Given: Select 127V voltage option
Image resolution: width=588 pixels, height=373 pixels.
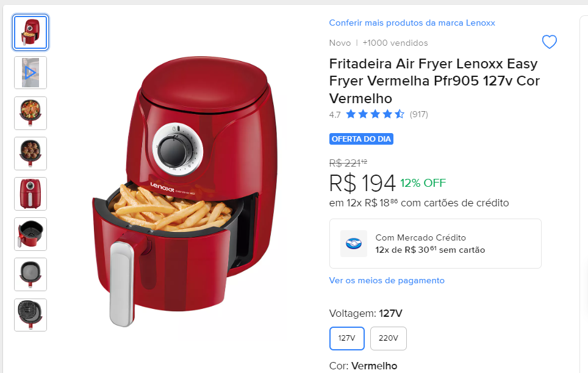Looking at the screenshot, I should click(347, 338).
